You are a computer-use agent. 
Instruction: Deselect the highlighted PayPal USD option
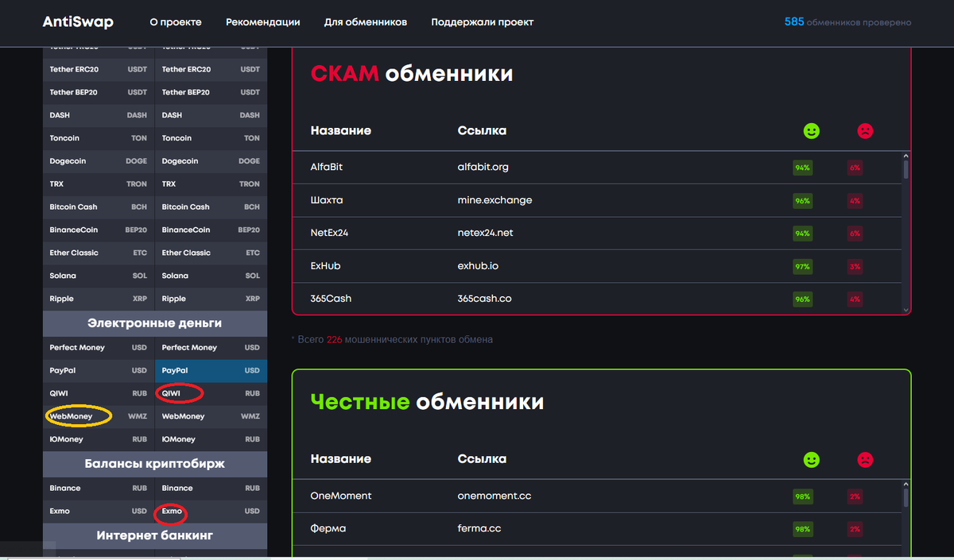tap(211, 370)
